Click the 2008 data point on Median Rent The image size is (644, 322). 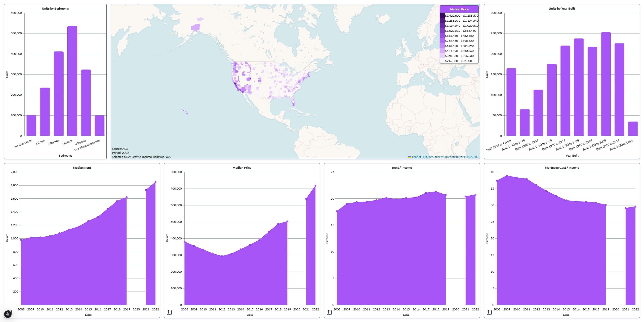21,240
